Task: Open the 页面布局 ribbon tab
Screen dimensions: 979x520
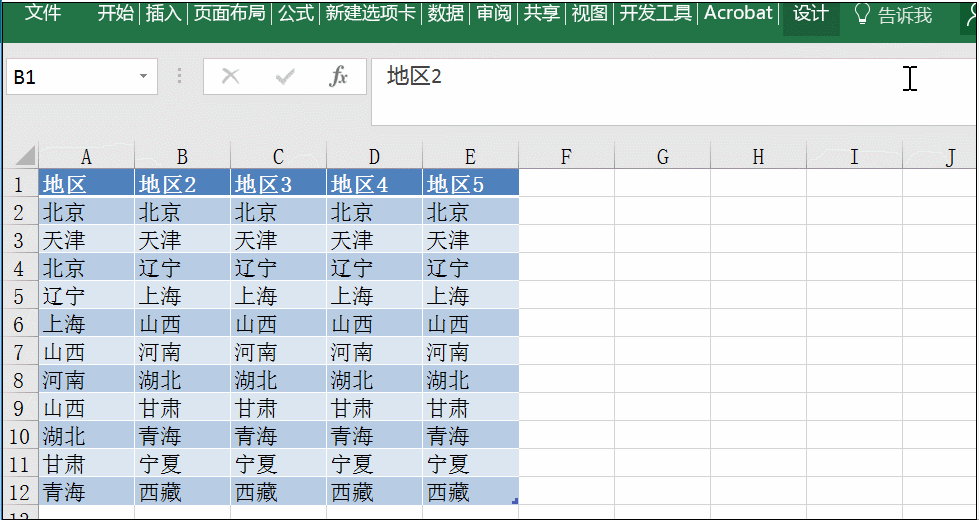Action: tap(229, 13)
